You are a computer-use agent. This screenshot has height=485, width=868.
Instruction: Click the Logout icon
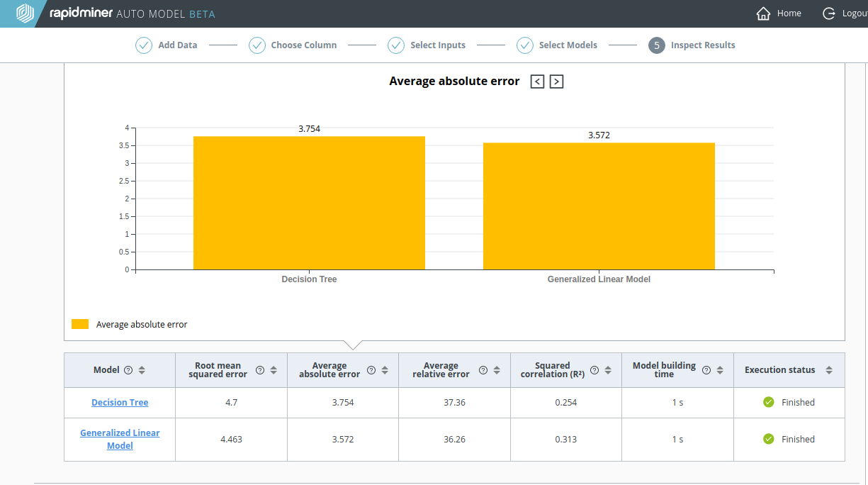[828, 13]
